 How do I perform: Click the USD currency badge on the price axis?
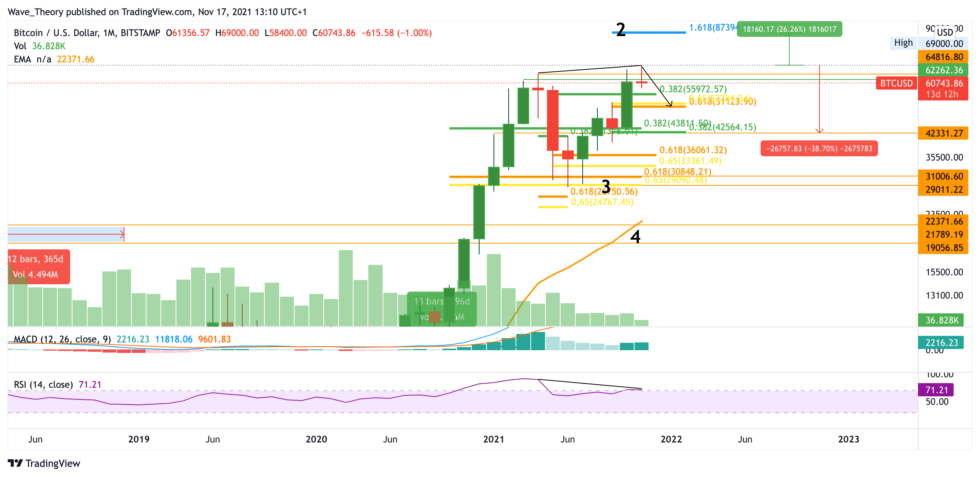click(944, 32)
